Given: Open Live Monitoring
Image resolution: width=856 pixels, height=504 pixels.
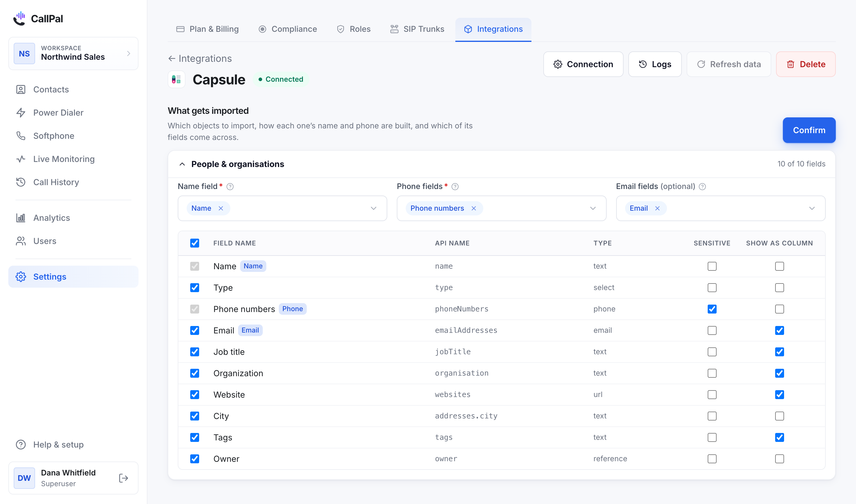Looking at the screenshot, I should [x=73, y=159].
